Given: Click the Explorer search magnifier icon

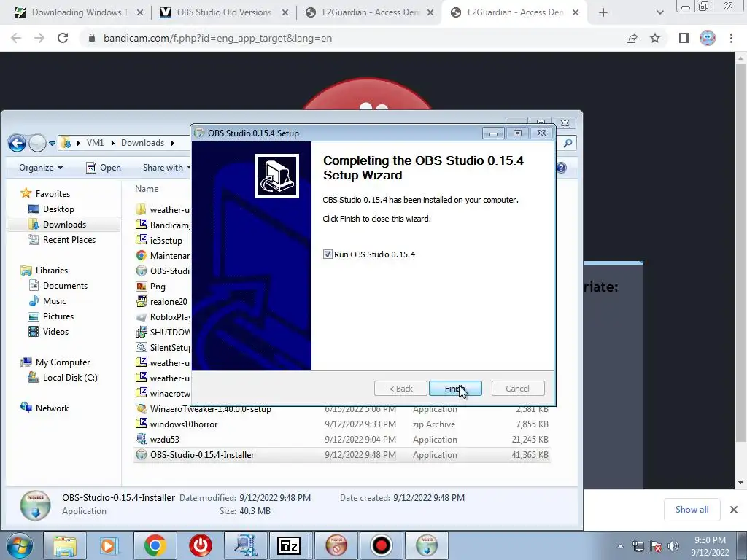Looking at the screenshot, I should tap(568, 143).
